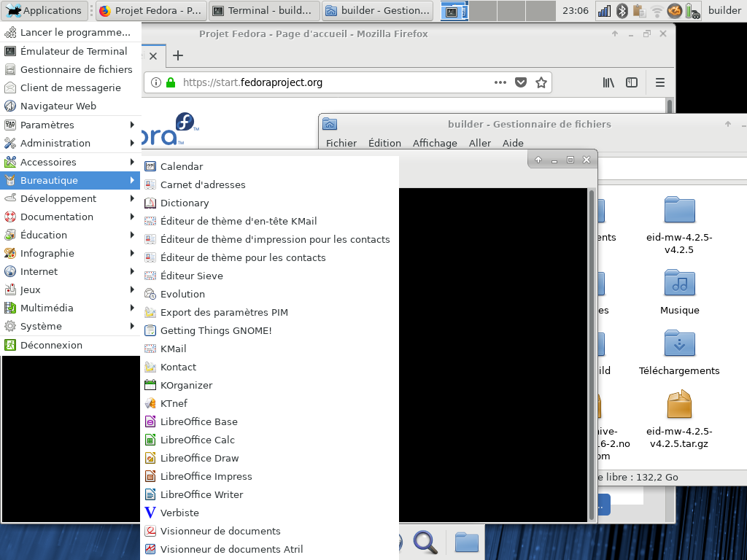Open Gestionnaire de fichiers from the menu
The image size is (747, 560).
(x=71, y=69)
